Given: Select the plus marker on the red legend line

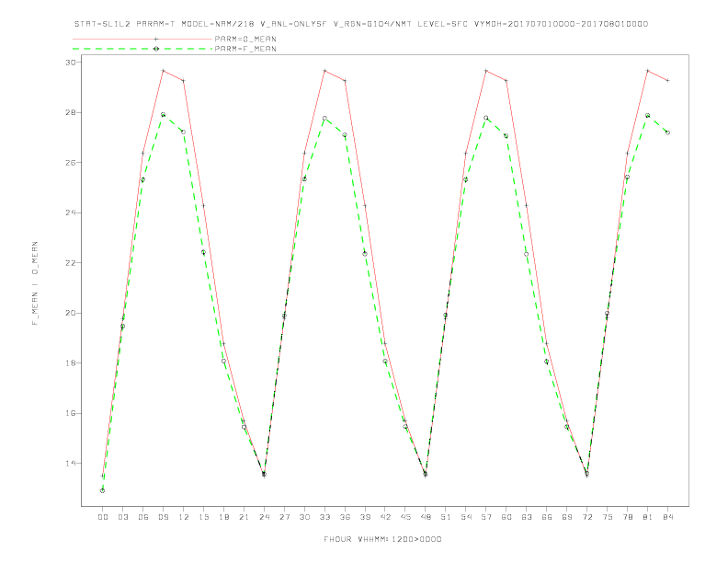Looking at the screenshot, I should (x=156, y=39).
